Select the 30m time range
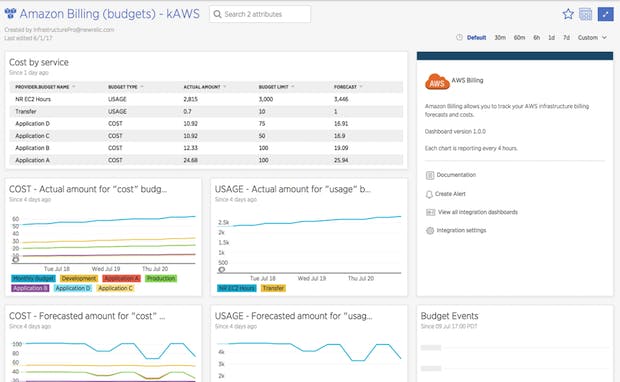 click(x=500, y=38)
